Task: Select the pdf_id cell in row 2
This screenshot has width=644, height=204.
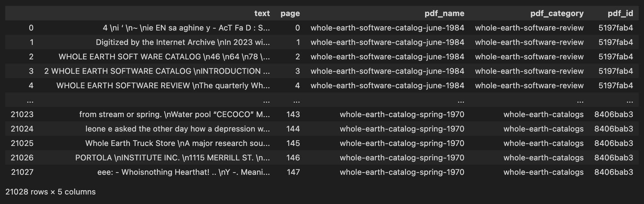Action: 615,57
